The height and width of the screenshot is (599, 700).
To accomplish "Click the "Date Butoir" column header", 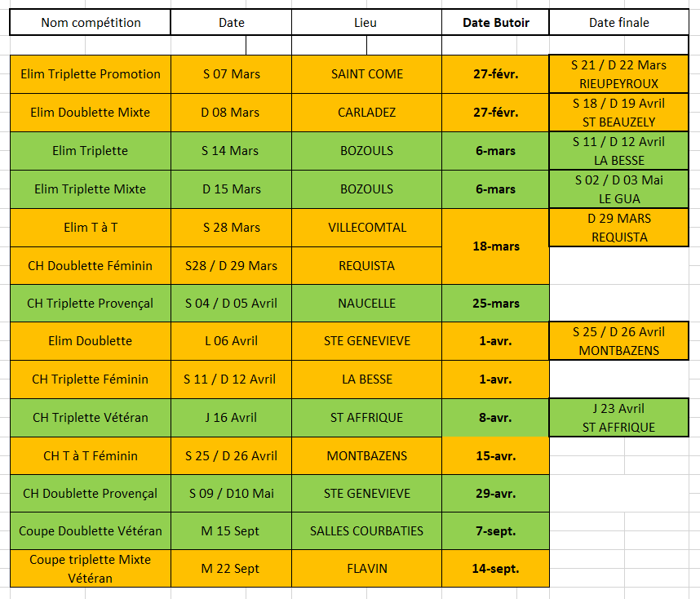I will point(495,23).
